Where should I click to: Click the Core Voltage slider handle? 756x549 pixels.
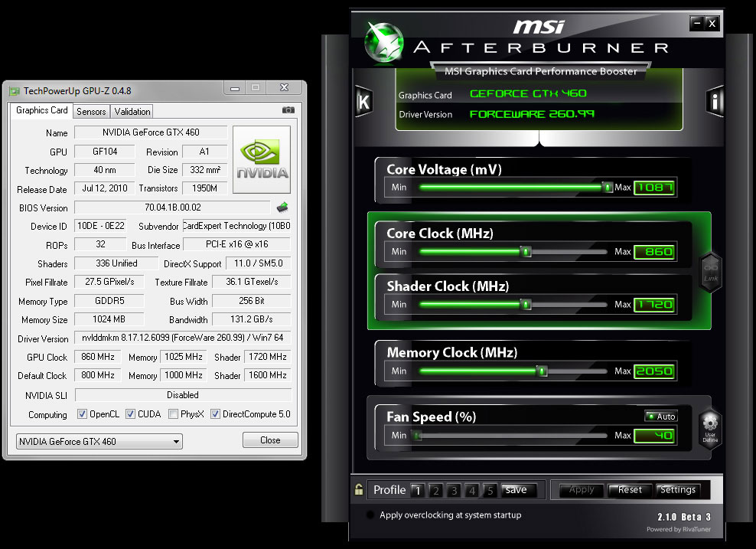(608, 187)
